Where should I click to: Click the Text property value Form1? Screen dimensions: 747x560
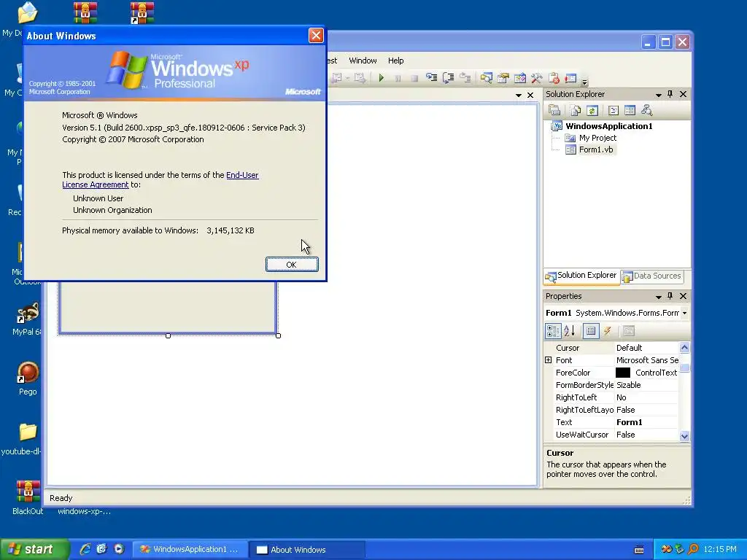click(630, 422)
